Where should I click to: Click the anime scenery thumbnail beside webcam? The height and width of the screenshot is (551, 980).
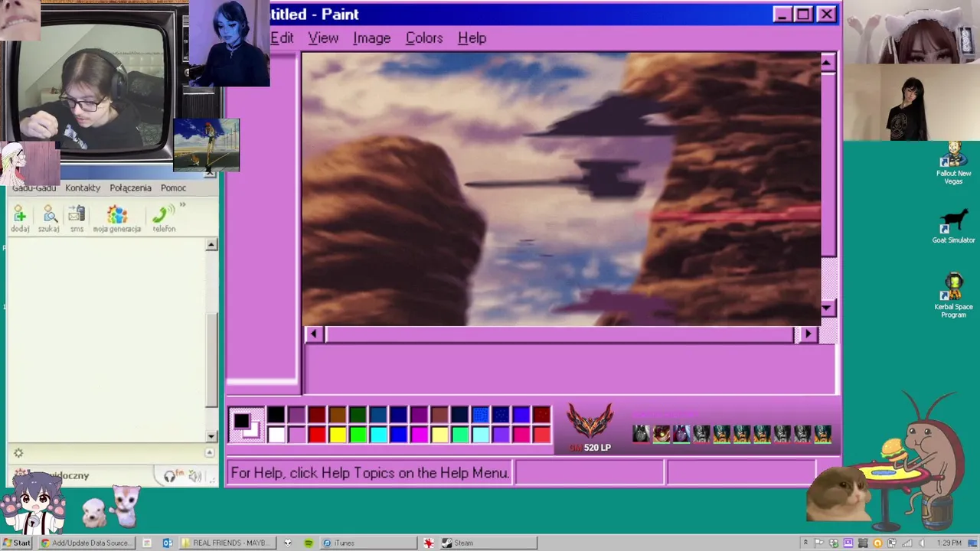tap(207, 145)
